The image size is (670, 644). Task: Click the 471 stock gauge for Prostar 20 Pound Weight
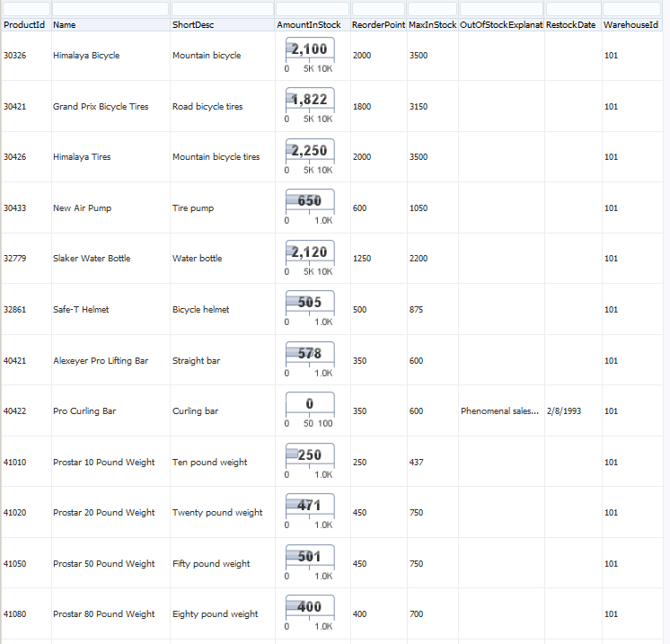[310, 512]
